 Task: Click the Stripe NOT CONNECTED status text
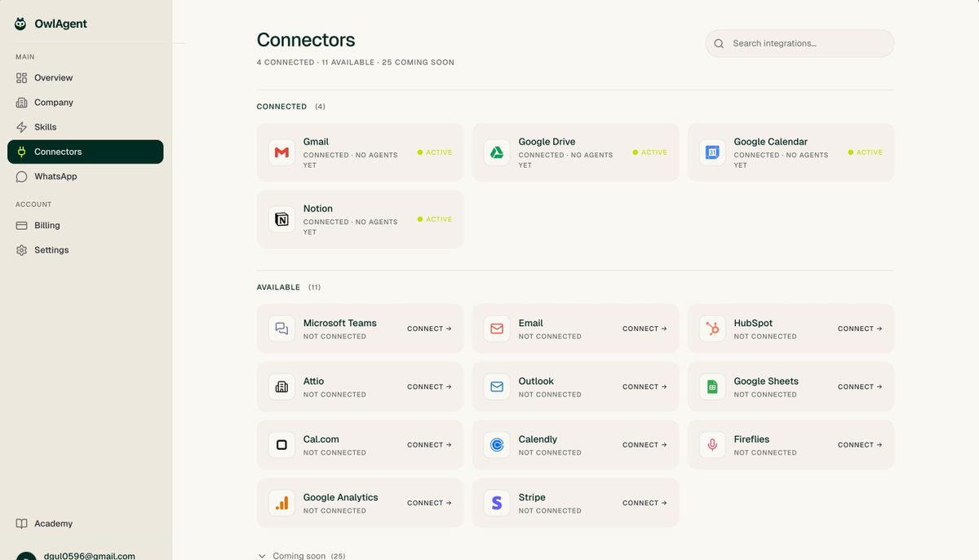(550, 511)
